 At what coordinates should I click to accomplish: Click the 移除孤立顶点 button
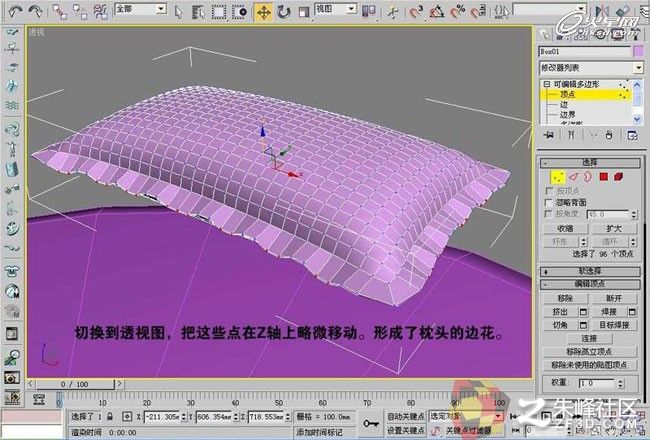589,352
